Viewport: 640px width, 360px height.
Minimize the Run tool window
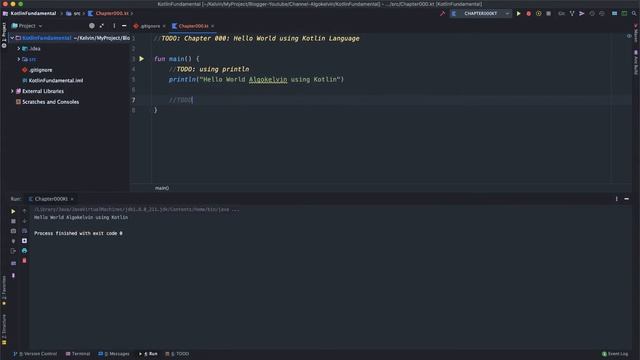[x=627, y=199]
